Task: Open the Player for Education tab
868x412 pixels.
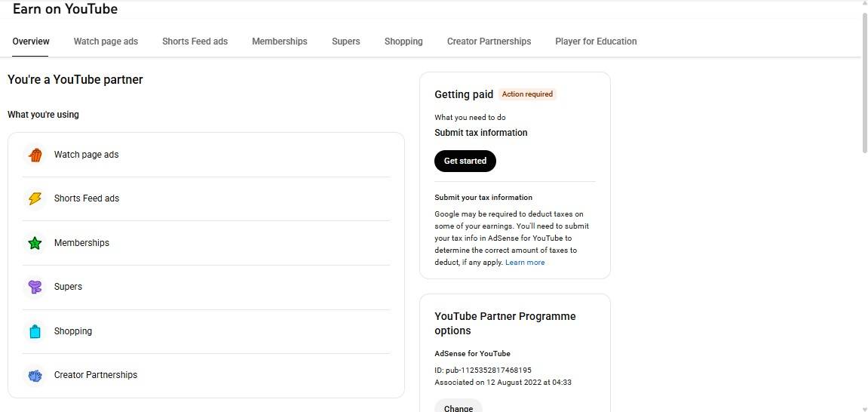Action: click(x=596, y=42)
